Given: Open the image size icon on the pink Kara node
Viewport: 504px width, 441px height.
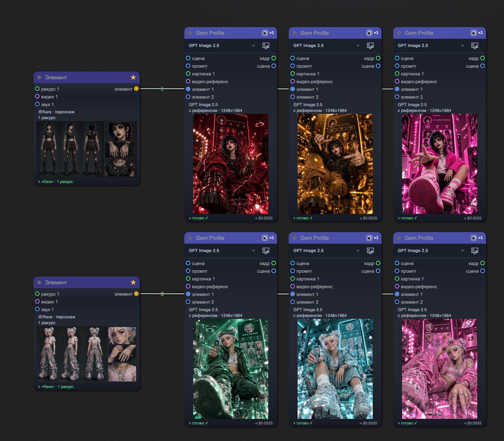Looking at the screenshot, I should coord(475,46).
